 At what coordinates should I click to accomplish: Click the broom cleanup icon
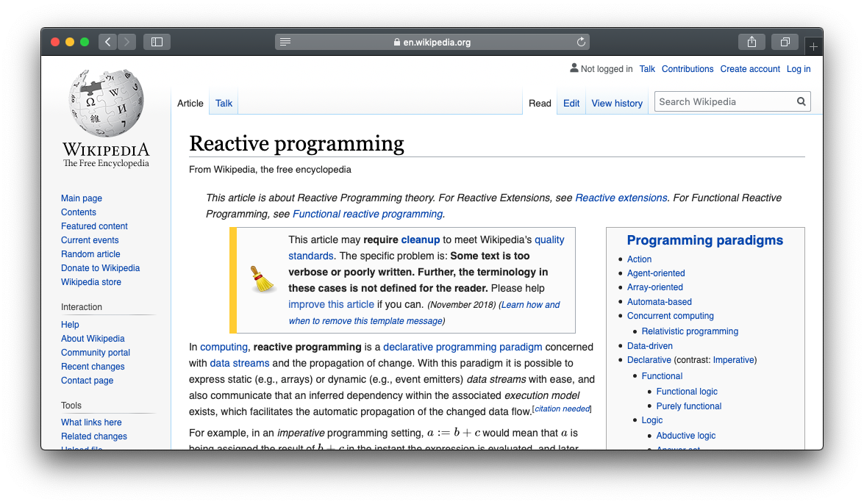[263, 279]
